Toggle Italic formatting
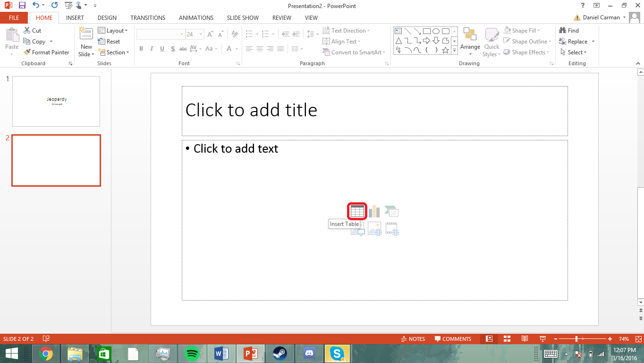The image size is (644, 363). coord(152,49)
